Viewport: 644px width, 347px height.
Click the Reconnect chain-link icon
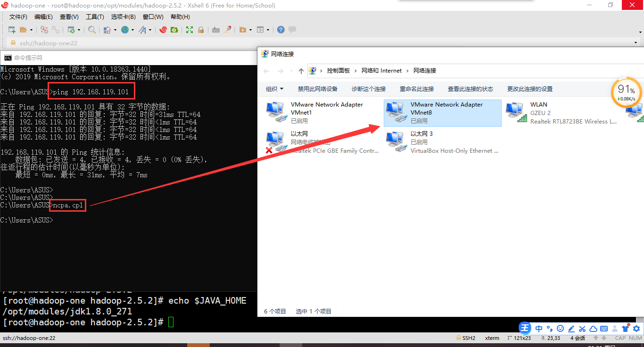[56, 30]
